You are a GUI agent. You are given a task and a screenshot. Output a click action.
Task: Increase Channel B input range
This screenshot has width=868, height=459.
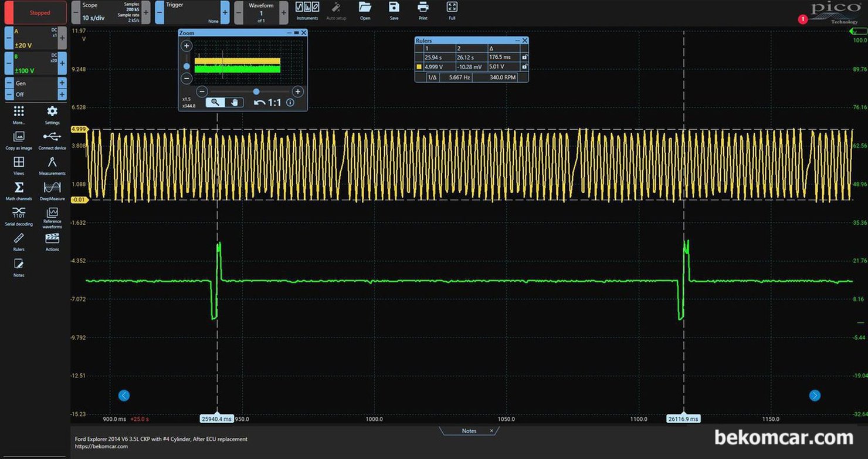(x=62, y=63)
